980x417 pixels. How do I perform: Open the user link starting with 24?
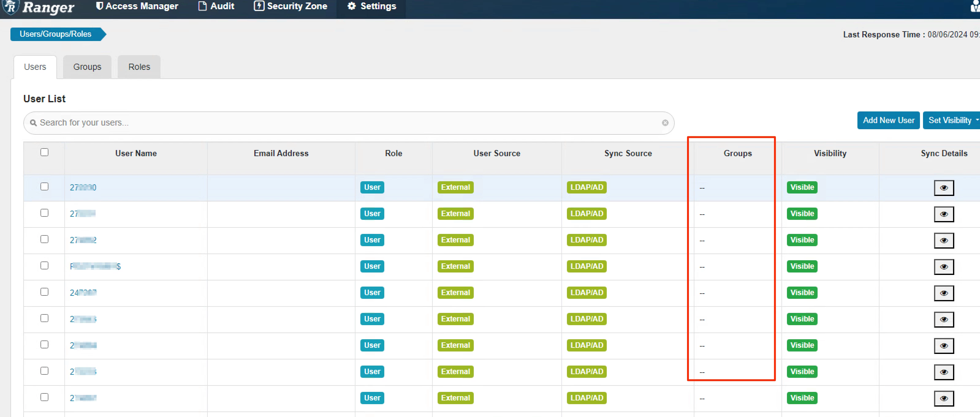pos(83,293)
